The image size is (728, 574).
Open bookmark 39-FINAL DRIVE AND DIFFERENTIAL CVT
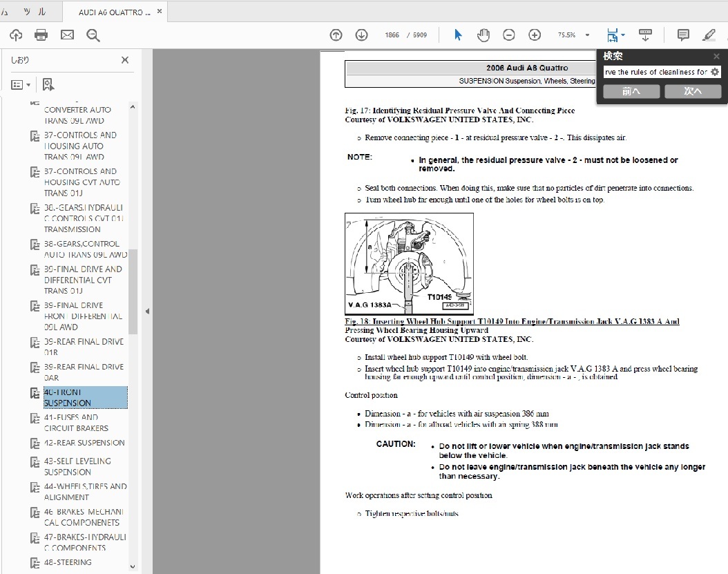(83, 280)
